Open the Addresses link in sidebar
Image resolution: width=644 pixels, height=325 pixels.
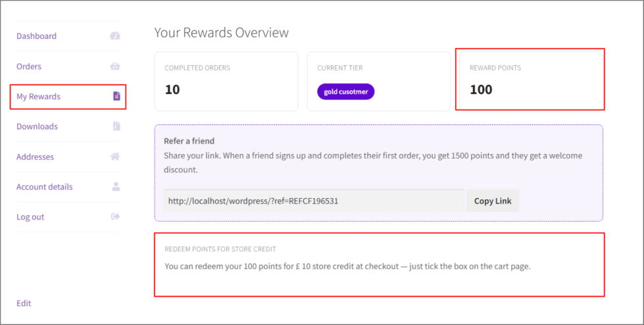coord(35,157)
